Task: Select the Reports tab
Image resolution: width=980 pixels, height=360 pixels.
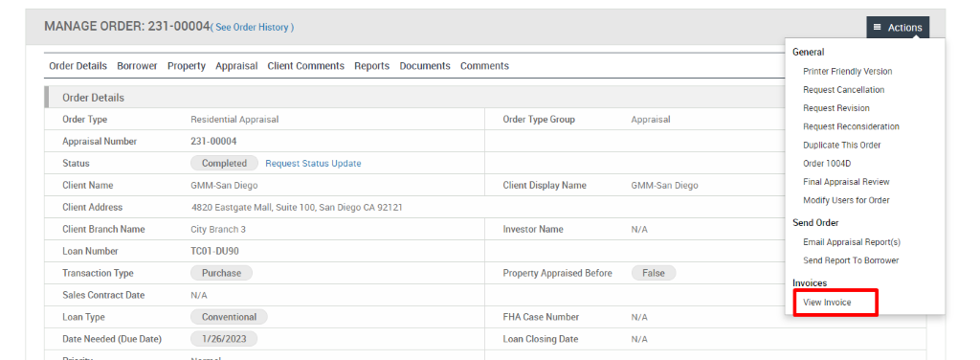Action: [372, 66]
